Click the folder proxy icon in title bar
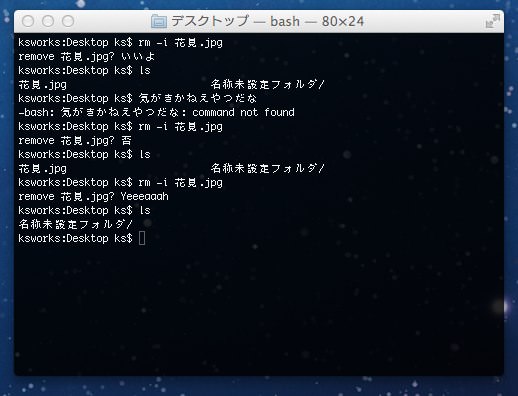This screenshot has height=396, width=518. (159, 22)
